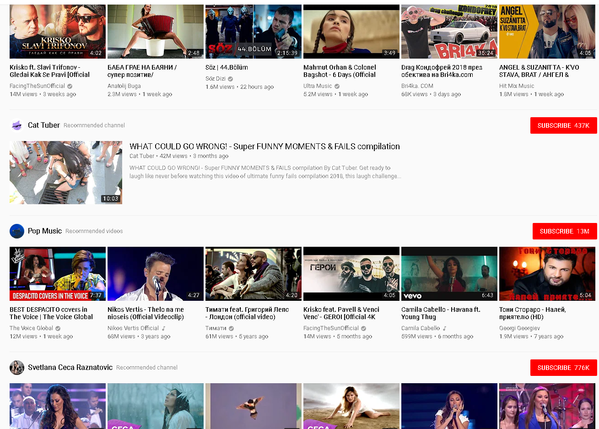Open the Pop Music channel avatar
This screenshot has width=599, height=429.
pyautogui.click(x=17, y=231)
